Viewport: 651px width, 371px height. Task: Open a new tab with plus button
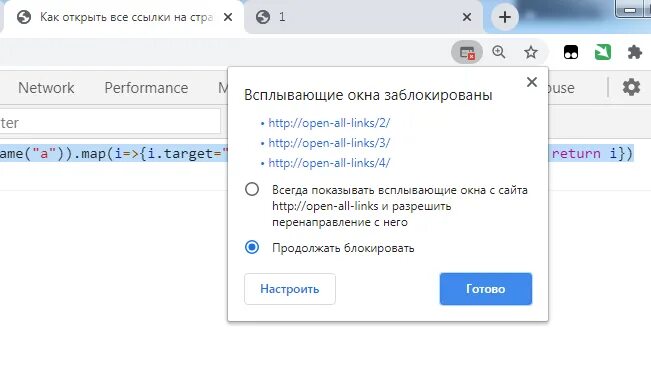point(504,17)
